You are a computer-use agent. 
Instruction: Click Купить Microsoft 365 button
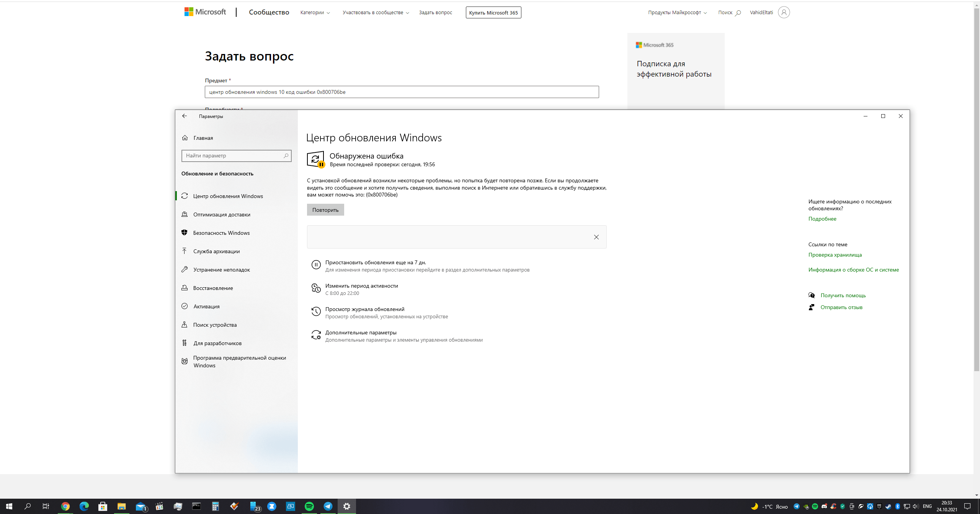click(493, 13)
